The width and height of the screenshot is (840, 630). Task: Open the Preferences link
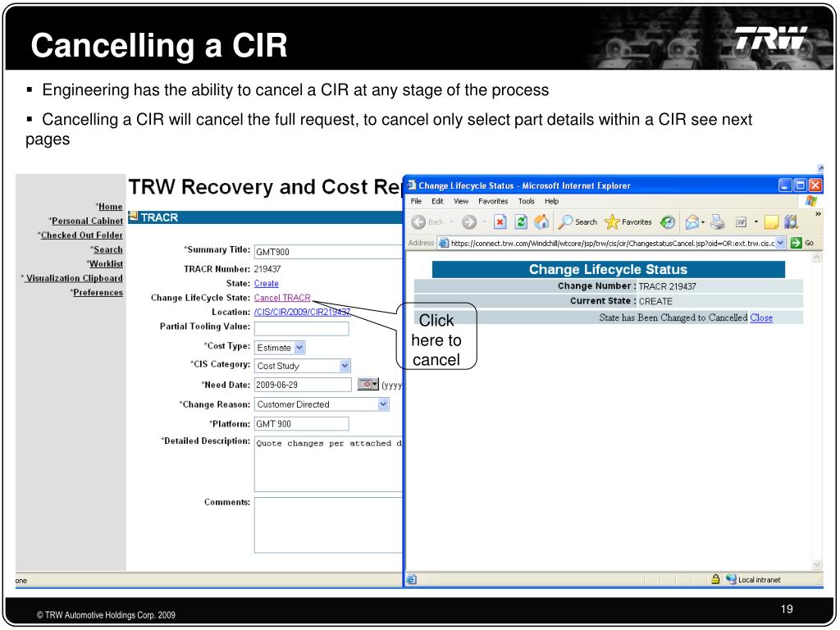[x=98, y=293]
